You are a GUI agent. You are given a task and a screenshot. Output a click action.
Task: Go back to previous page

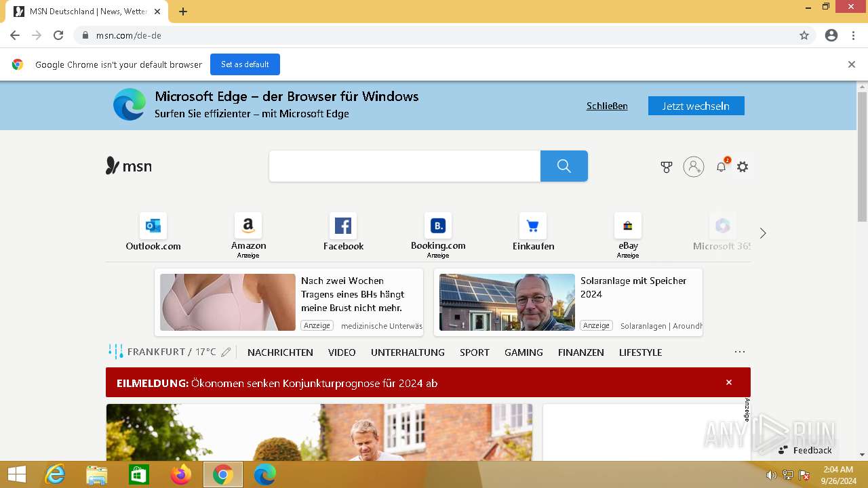pyautogui.click(x=15, y=35)
